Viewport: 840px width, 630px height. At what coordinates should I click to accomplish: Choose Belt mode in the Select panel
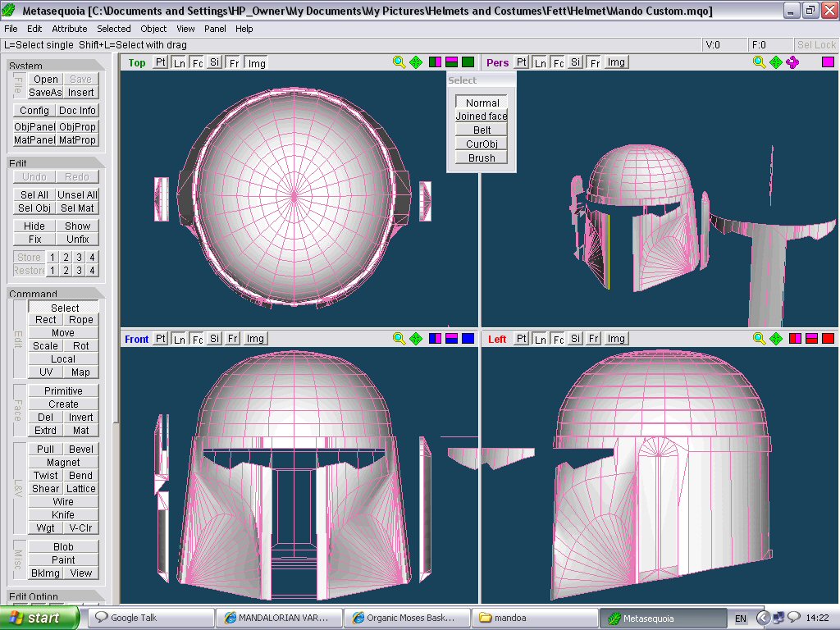[482, 130]
